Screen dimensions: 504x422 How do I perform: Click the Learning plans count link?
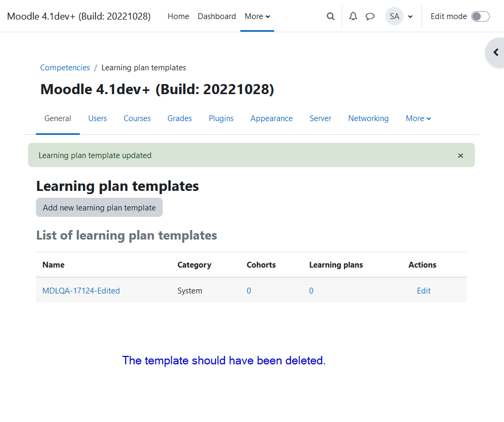click(311, 291)
